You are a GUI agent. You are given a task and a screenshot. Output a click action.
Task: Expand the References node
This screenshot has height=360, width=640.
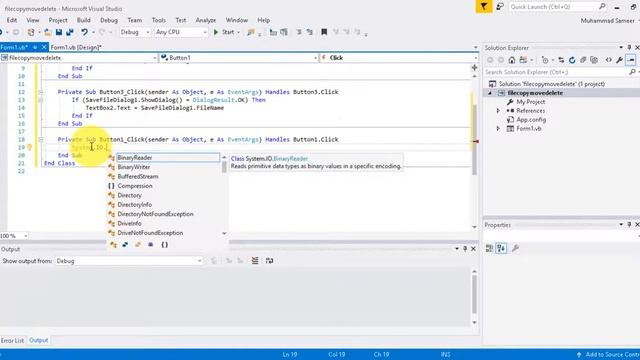point(498,111)
